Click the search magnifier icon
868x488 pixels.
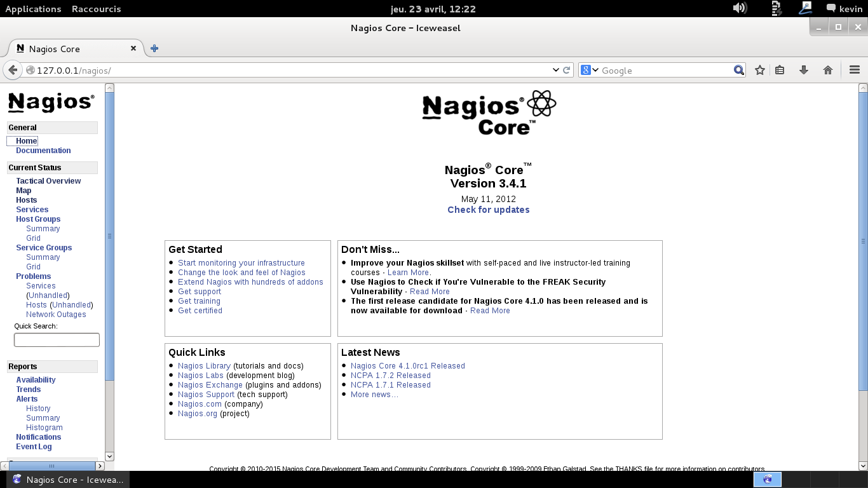point(738,70)
